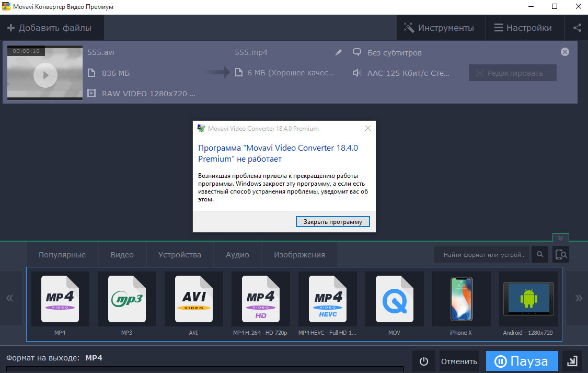Screen dimensions: 588x373
Task: Switch to the Видео tab
Action: [x=122, y=255]
